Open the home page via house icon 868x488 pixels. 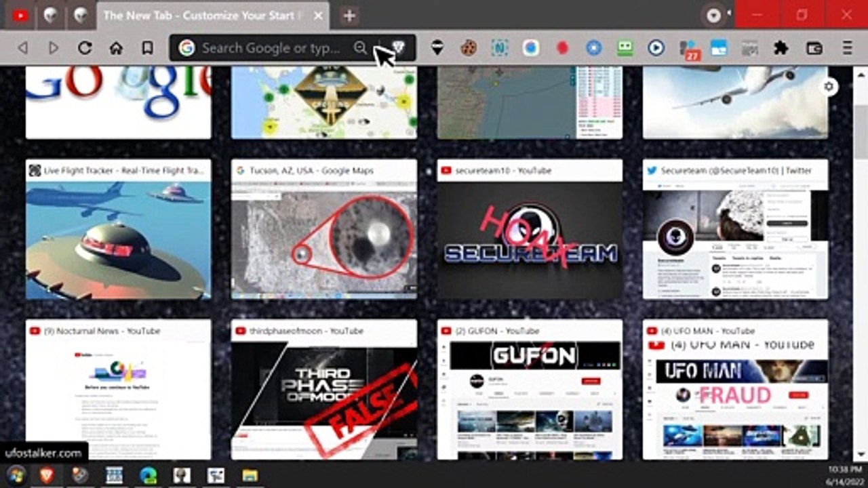[x=116, y=48]
